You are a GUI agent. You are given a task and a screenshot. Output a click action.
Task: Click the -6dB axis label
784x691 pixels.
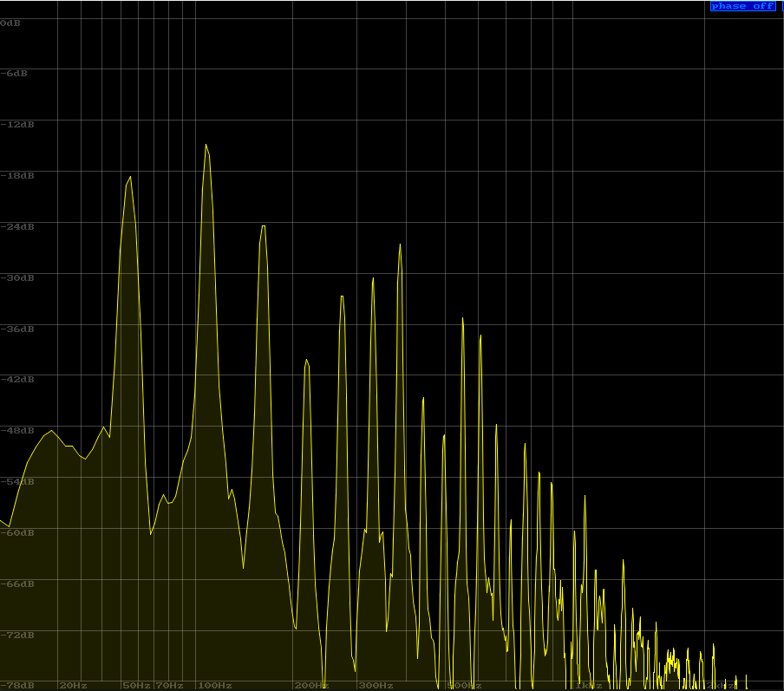[14, 74]
